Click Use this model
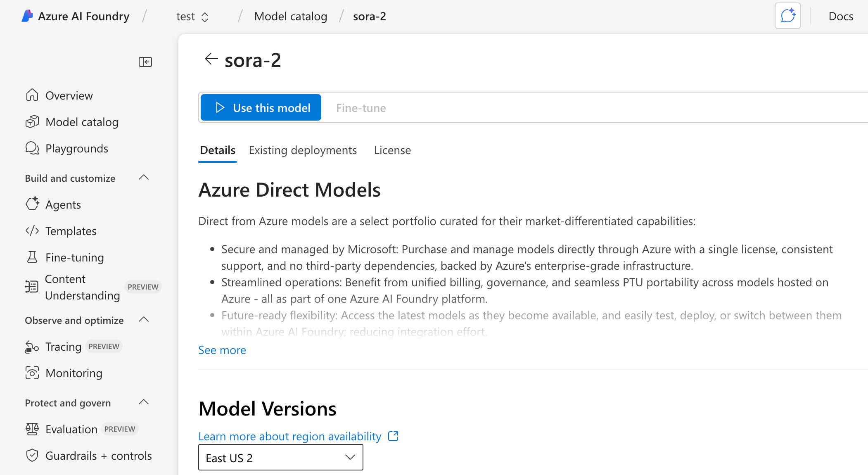Image resolution: width=868 pixels, height=475 pixels. [260, 107]
